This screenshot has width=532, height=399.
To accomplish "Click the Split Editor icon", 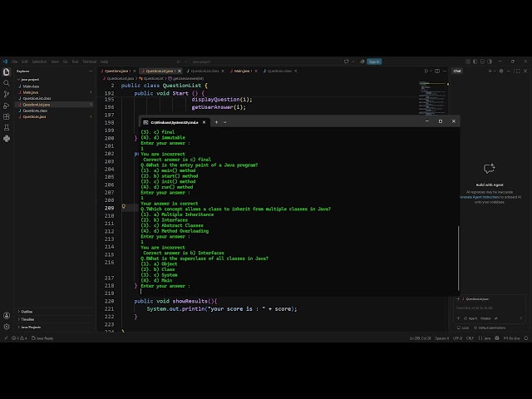I will point(437,71).
